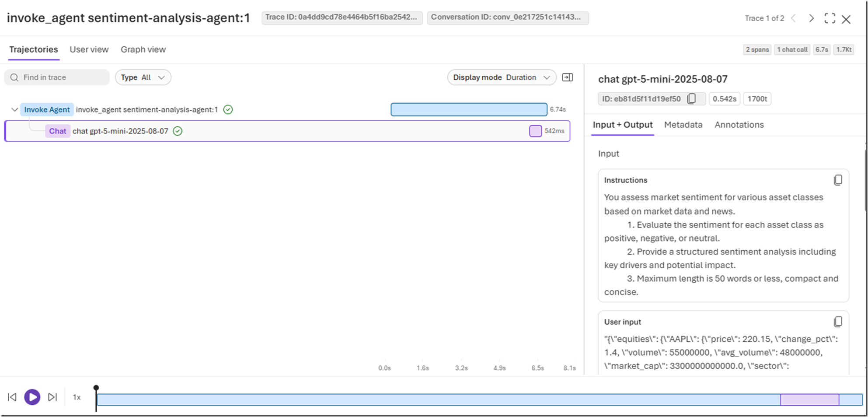Collapse the Invoke Agent tree row

14,109
